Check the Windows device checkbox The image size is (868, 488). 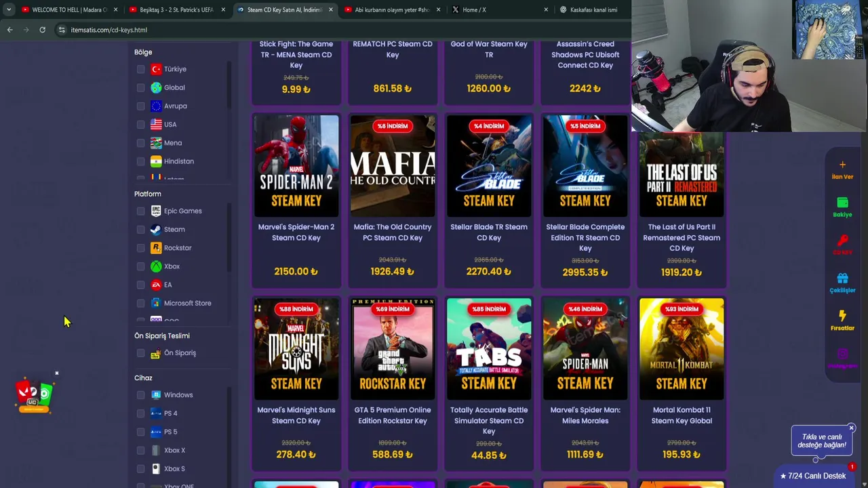140,395
